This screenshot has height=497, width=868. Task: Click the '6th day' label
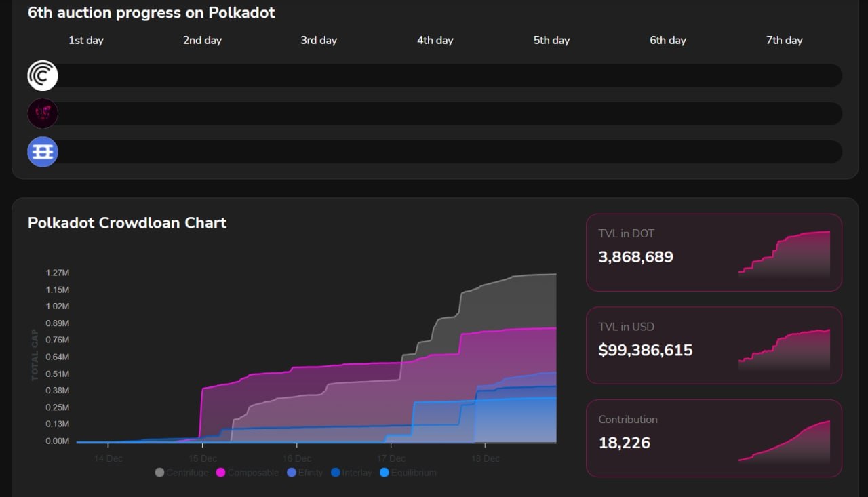pyautogui.click(x=668, y=40)
